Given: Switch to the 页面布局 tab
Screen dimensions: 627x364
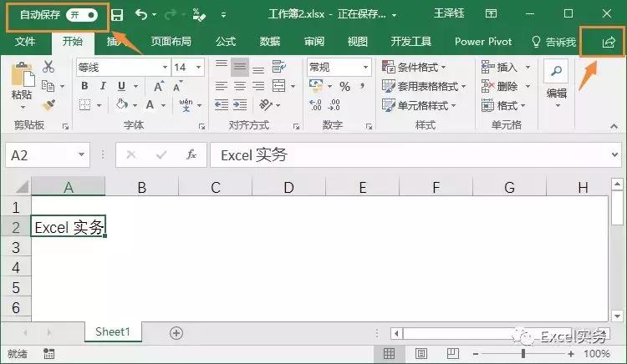Looking at the screenshot, I should [171, 42].
